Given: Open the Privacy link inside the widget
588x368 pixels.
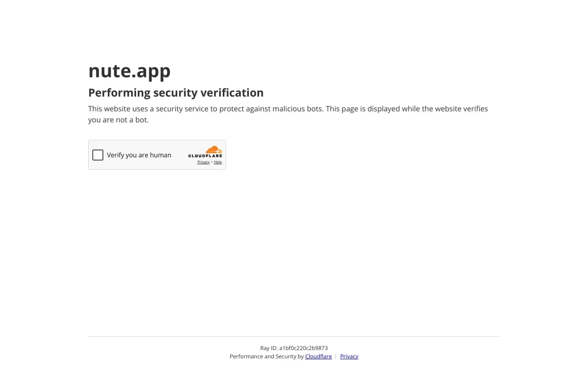Looking at the screenshot, I should (204, 162).
